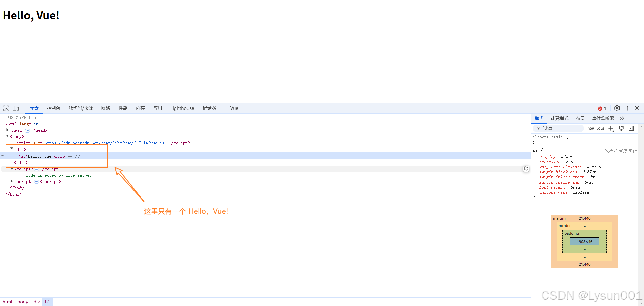Select the 事件监听器 sub-tab
644x306 pixels.
coord(603,118)
